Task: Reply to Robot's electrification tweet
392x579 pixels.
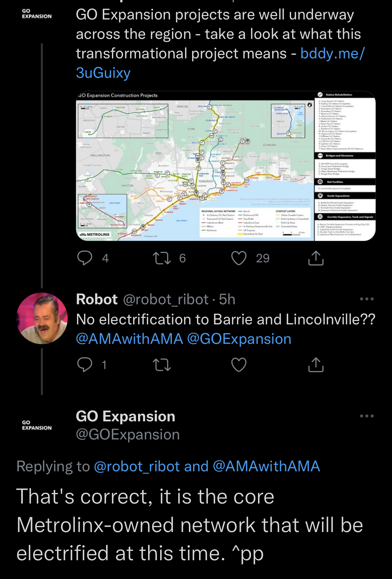Action: click(x=85, y=365)
